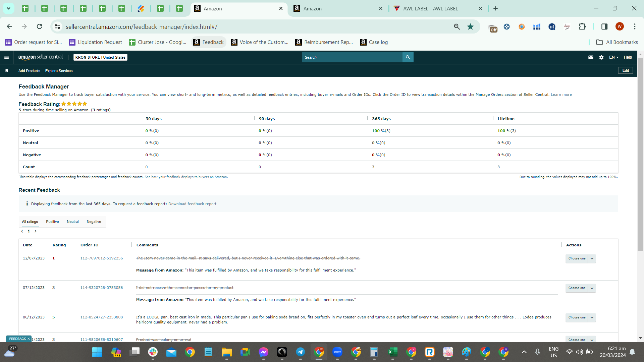Click the bookmark flag icon beside Add Products
The width and height of the screenshot is (644, 362).
point(7,71)
